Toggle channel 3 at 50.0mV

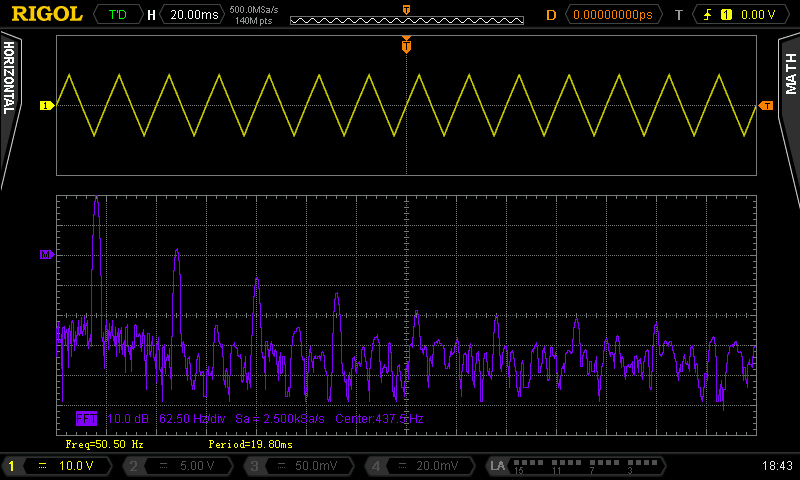pos(298,465)
